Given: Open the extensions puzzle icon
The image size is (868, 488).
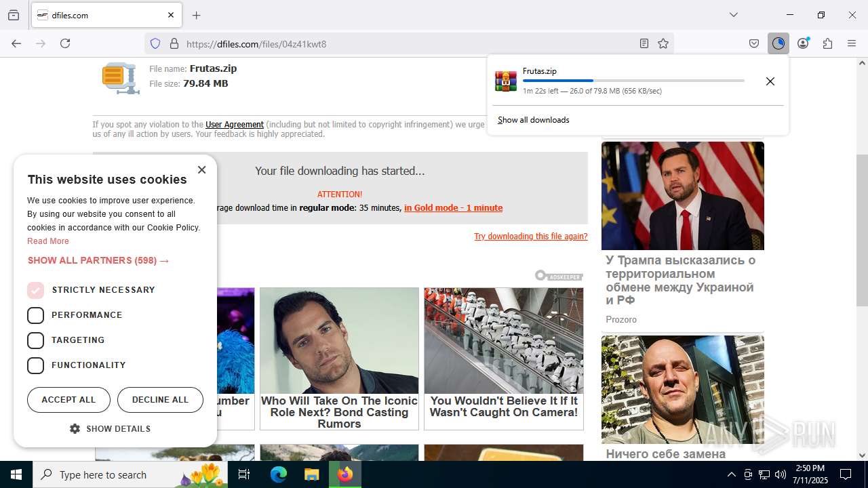Looking at the screenshot, I should (x=827, y=43).
